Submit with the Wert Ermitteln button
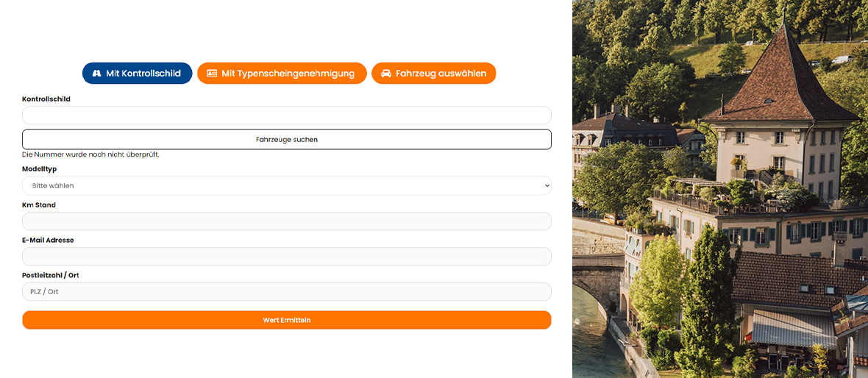The height and width of the screenshot is (378, 868). pyautogui.click(x=287, y=320)
